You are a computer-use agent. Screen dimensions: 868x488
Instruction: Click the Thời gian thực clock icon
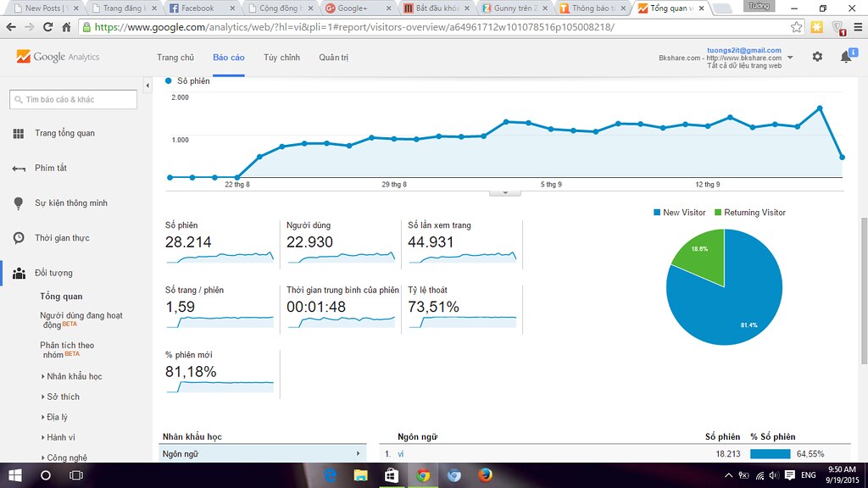[19, 238]
